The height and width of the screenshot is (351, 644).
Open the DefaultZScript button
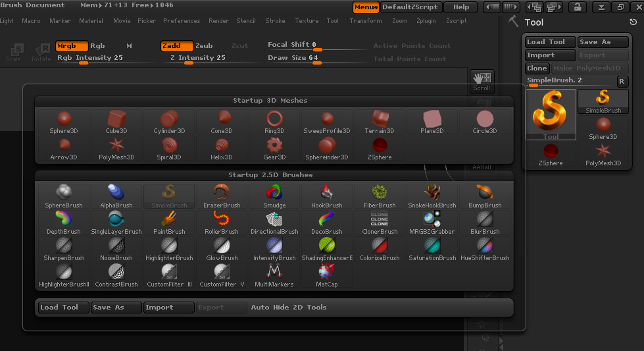412,7
